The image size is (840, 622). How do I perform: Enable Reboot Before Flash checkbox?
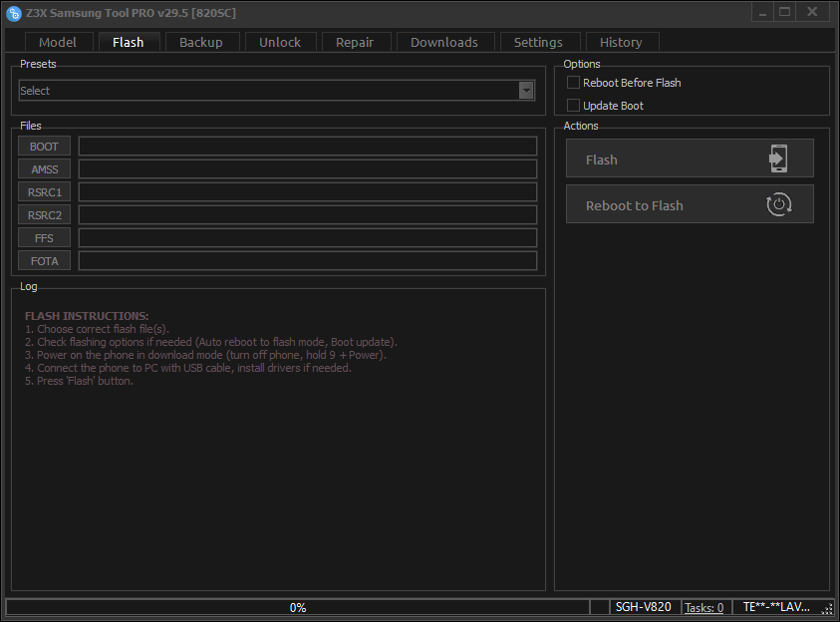(x=573, y=83)
